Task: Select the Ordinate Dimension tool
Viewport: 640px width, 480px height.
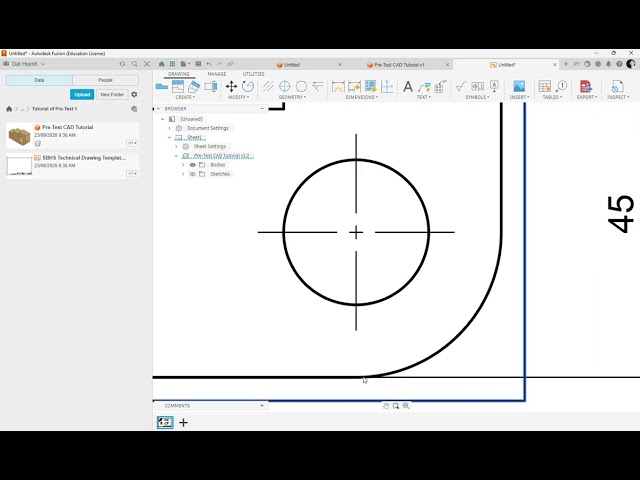Action: pos(354,86)
